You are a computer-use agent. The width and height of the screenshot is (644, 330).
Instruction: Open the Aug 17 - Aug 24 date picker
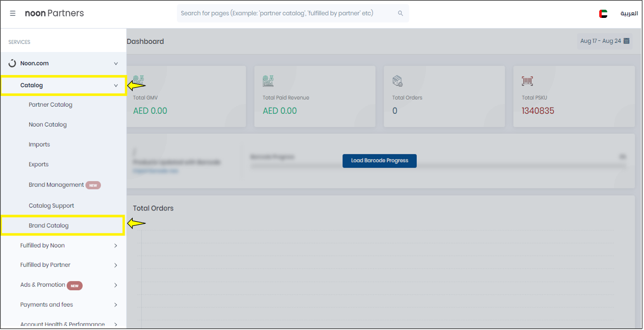tap(605, 41)
